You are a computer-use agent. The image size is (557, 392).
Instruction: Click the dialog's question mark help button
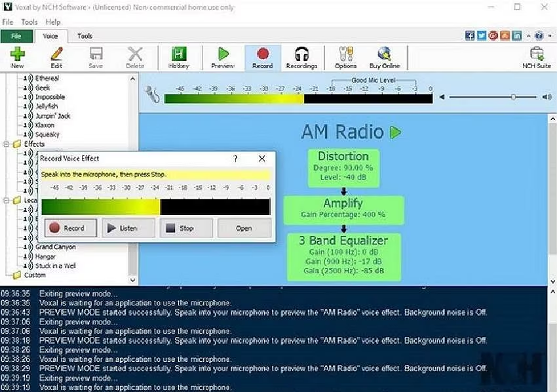coord(235,159)
